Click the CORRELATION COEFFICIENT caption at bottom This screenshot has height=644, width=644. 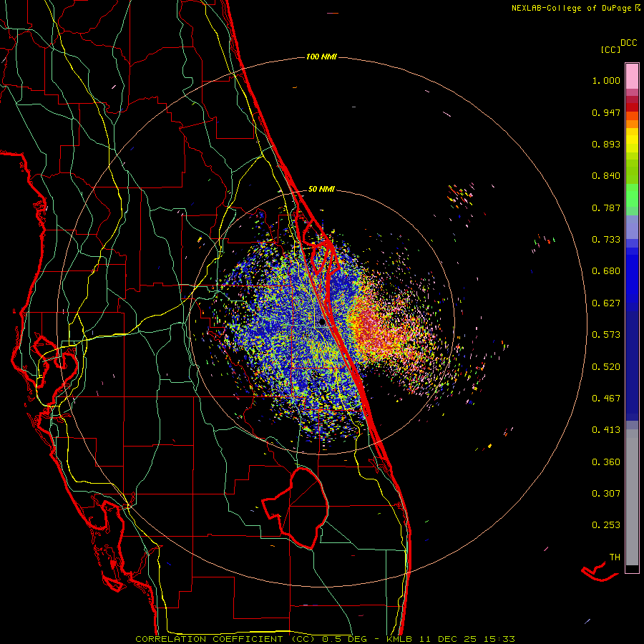(325, 639)
